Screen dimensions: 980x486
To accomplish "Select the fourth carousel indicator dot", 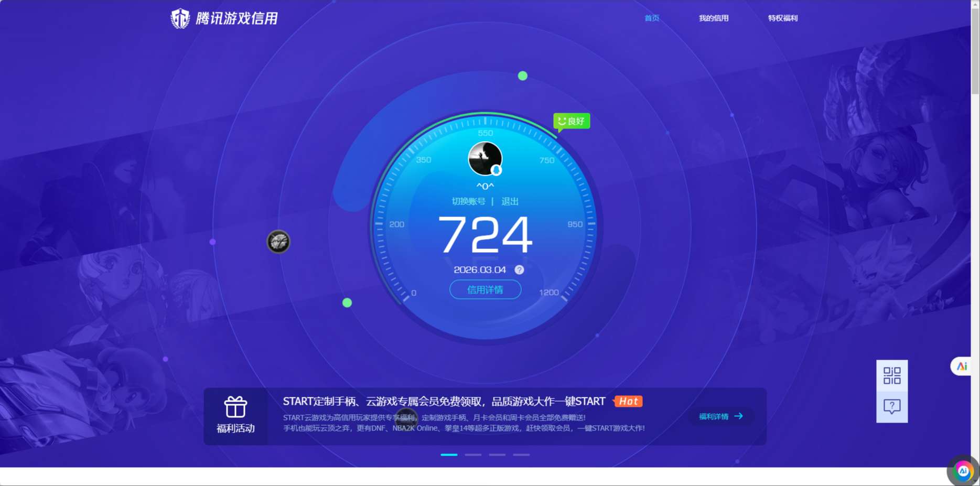I will pos(521,455).
